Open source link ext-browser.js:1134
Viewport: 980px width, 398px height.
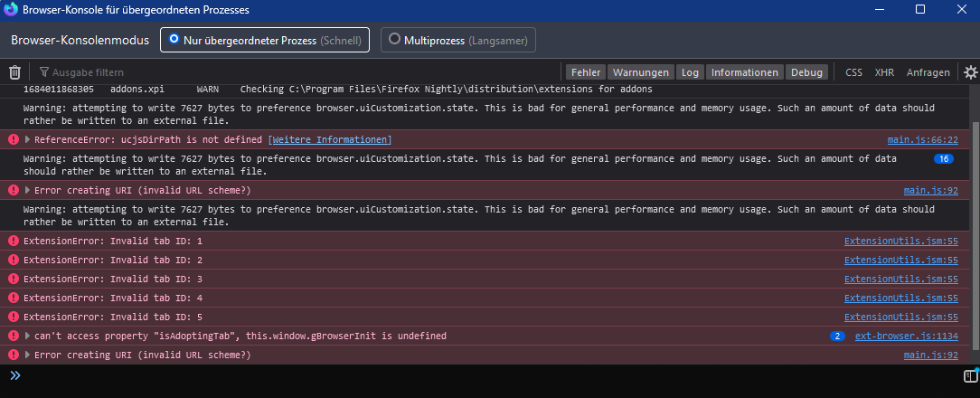tap(906, 336)
